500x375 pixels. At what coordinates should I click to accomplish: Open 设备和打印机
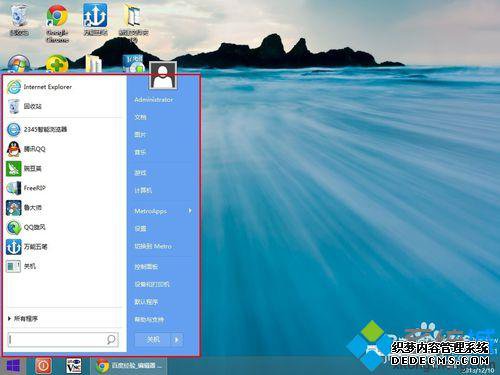(x=152, y=284)
